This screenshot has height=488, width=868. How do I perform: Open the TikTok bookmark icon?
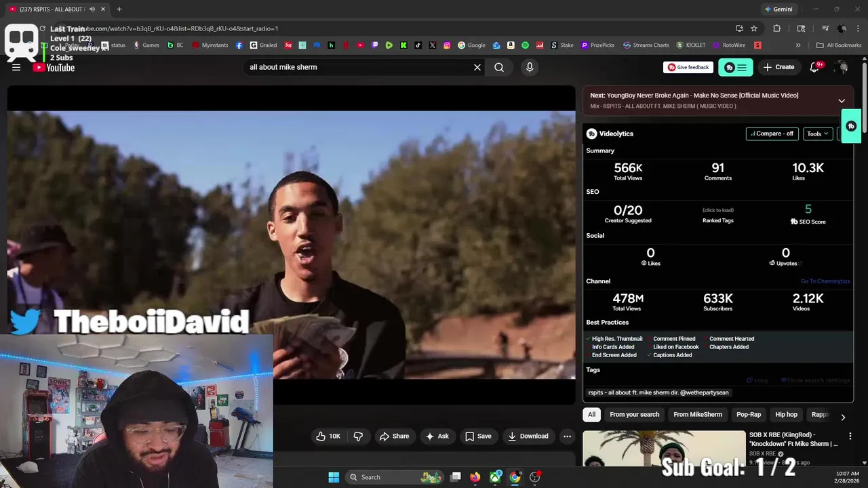pyautogui.click(x=418, y=45)
